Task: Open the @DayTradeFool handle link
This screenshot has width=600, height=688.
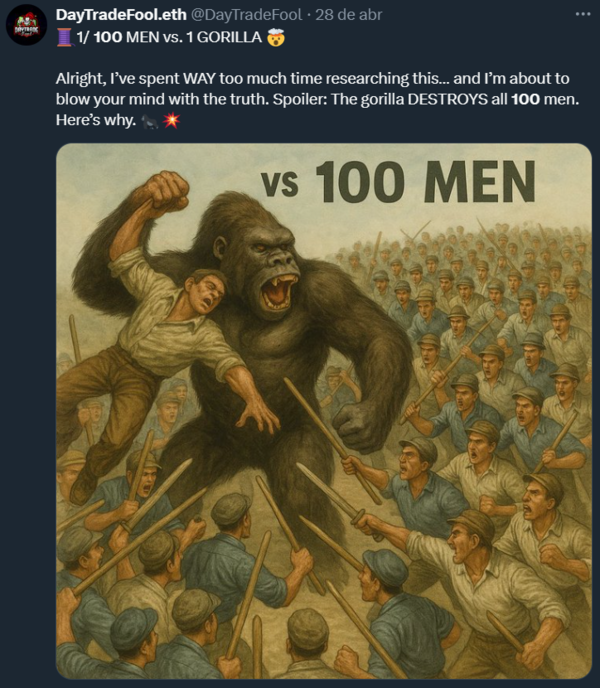Action: tap(247, 15)
